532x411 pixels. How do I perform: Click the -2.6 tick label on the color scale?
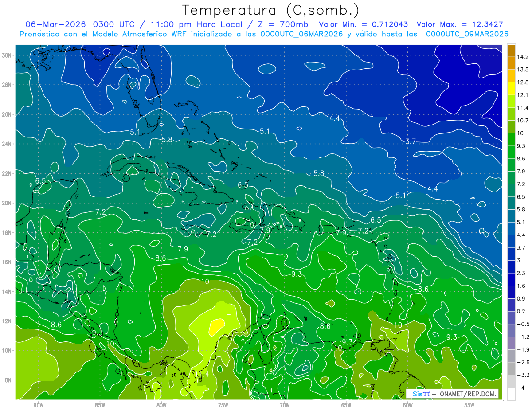523,362
